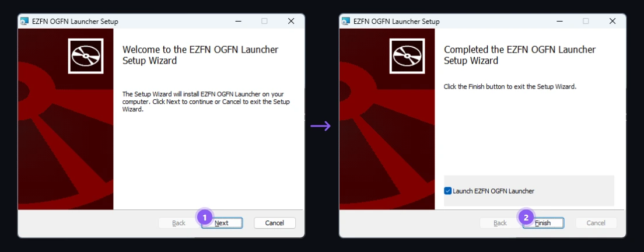The width and height of the screenshot is (644, 252).
Task: Click maximize button of Completed setup window
Action: tap(586, 22)
